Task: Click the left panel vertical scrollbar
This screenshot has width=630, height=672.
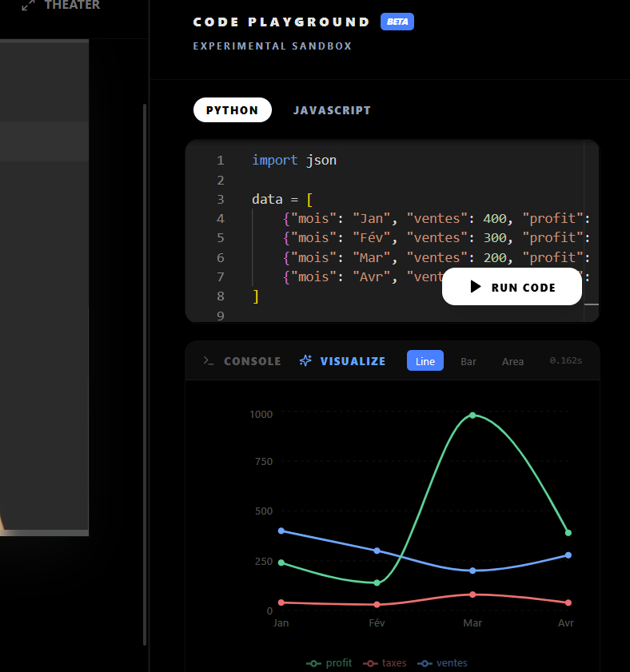Action: [x=145, y=374]
